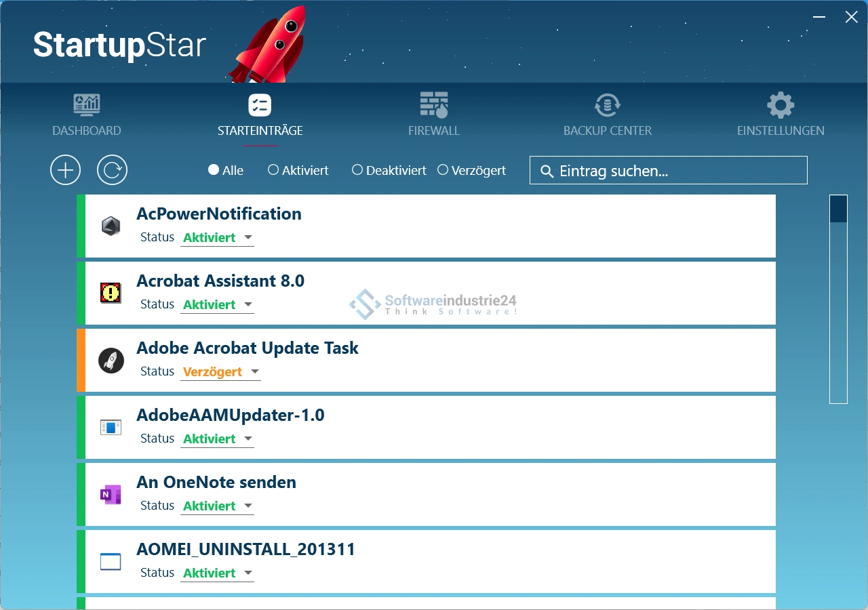868x610 pixels.
Task: Switch to the Starteinträge tab
Action: coord(260,115)
